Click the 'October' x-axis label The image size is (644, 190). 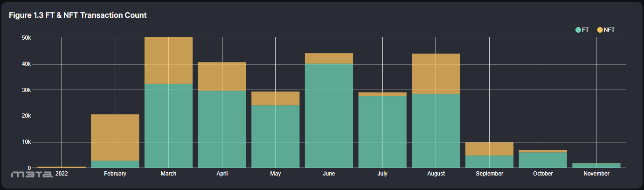tap(543, 174)
